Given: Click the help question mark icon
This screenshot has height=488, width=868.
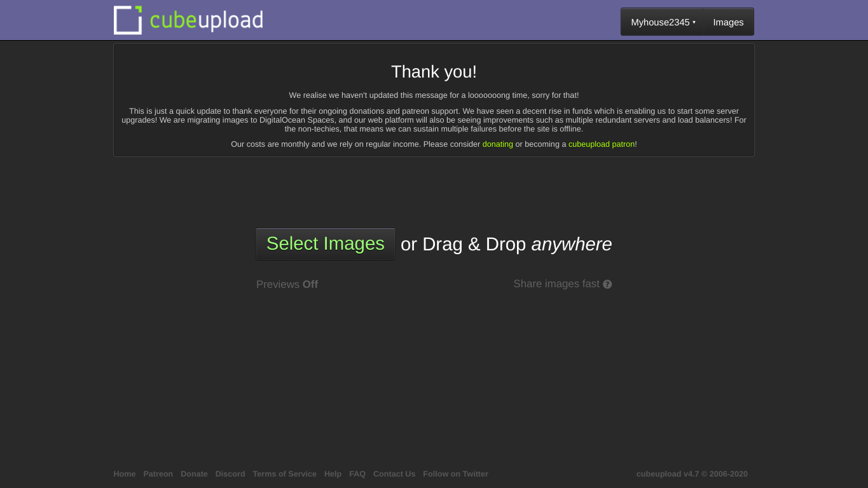Looking at the screenshot, I should click(607, 285).
